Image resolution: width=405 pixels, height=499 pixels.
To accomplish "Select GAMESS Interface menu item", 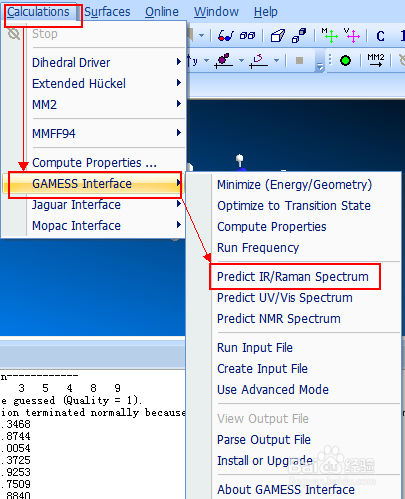I will tap(93, 183).
